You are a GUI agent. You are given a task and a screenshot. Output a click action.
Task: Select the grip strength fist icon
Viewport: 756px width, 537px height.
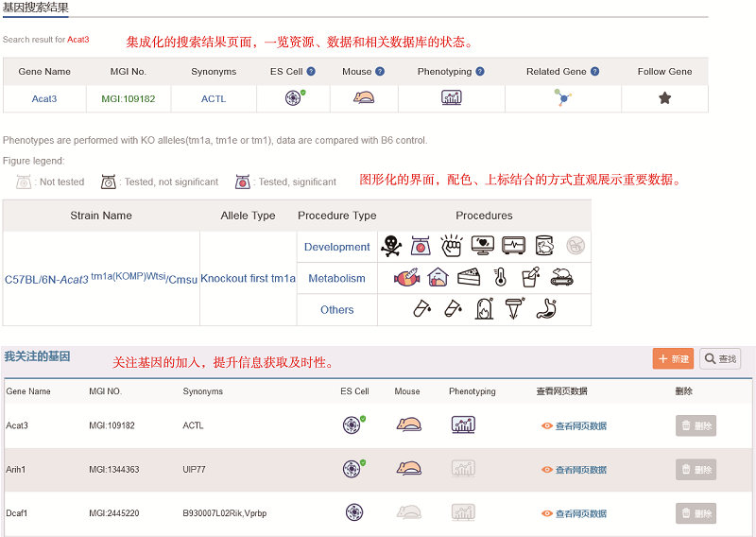[x=452, y=246]
